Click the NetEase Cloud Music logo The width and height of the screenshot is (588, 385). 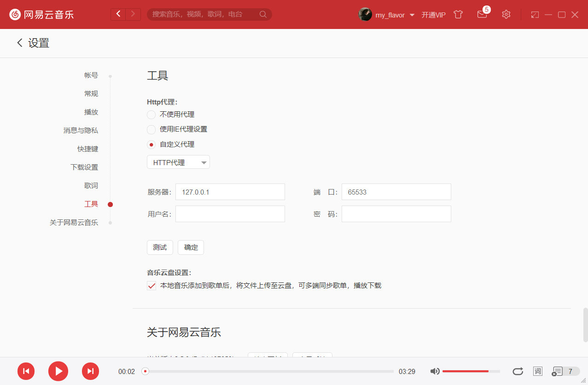(41, 14)
